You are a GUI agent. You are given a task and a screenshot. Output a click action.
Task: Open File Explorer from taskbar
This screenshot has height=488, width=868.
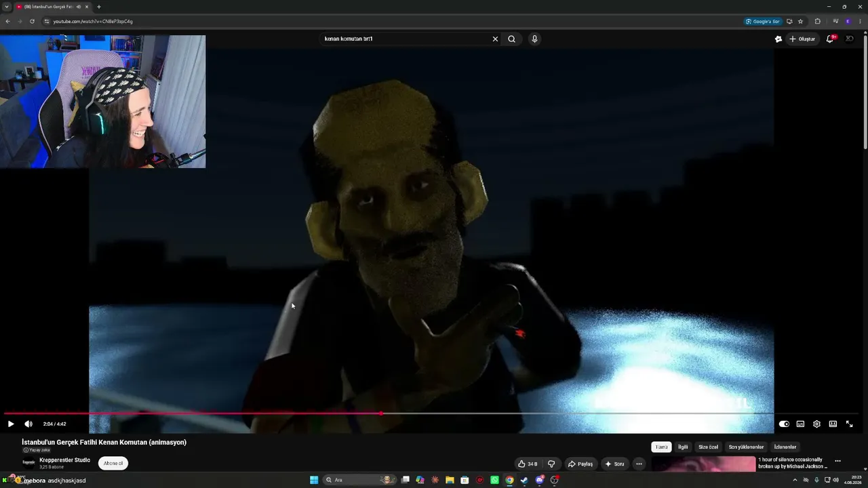tap(450, 481)
